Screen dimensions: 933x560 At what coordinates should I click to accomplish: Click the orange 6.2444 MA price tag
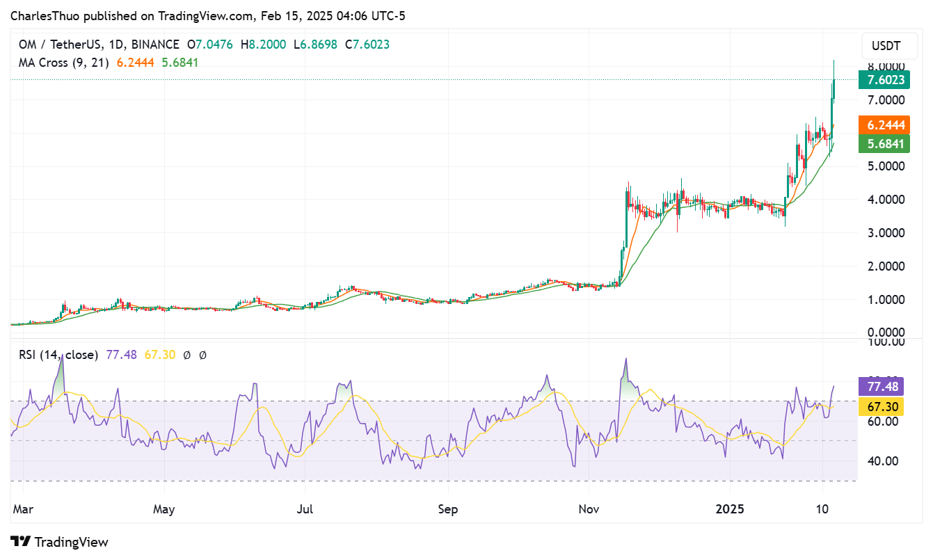click(884, 125)
